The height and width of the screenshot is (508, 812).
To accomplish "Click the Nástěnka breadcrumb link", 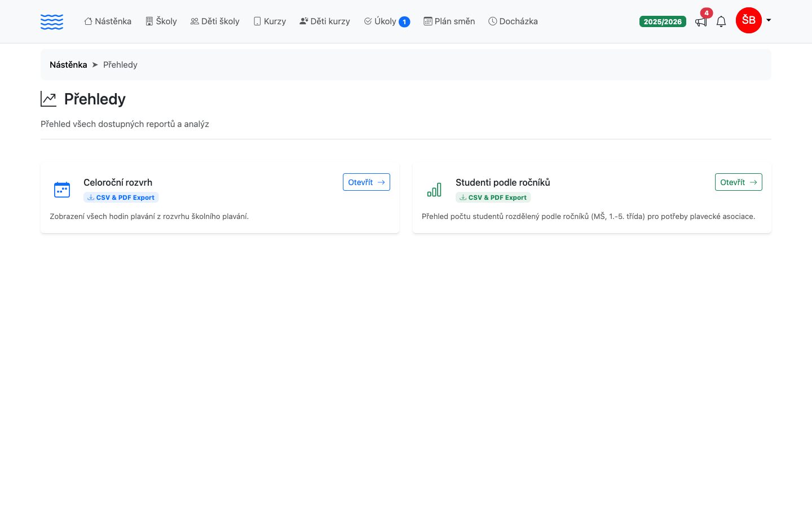I will pyautogui.click(x=68, y=64).
